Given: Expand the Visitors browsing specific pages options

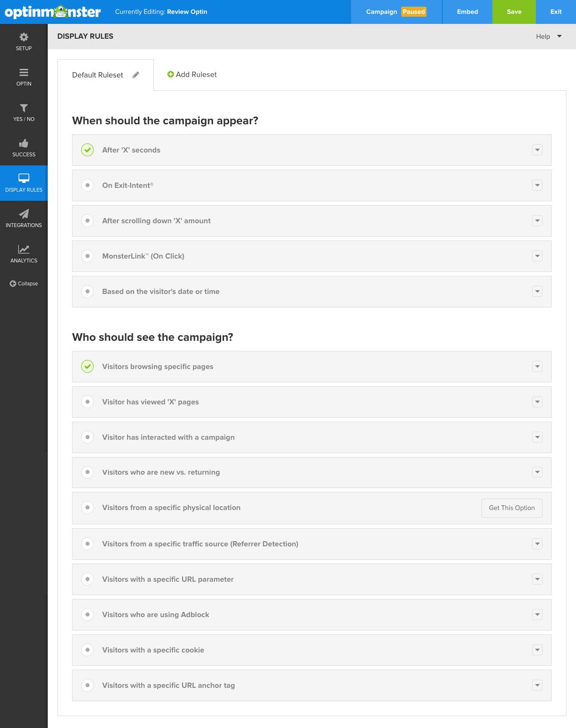Looking at the screenshot, I should 537,367.
